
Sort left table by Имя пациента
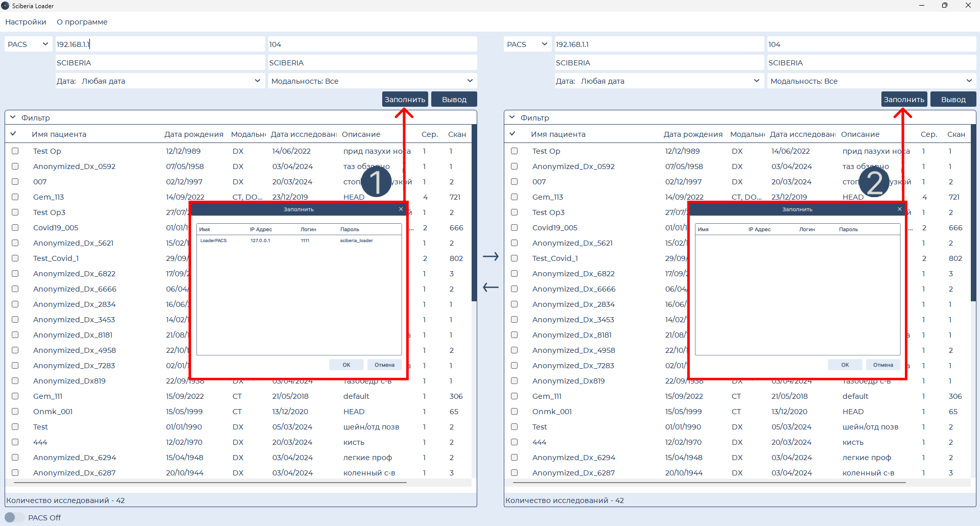click(59, 134)
